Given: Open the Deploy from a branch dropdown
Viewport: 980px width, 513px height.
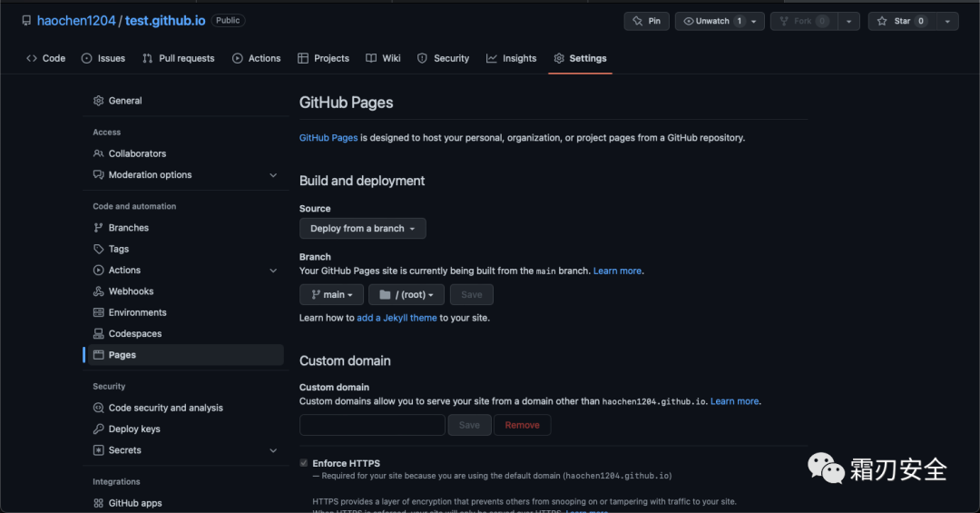Looking at the screenshot, I should click(x=362, y=228).
